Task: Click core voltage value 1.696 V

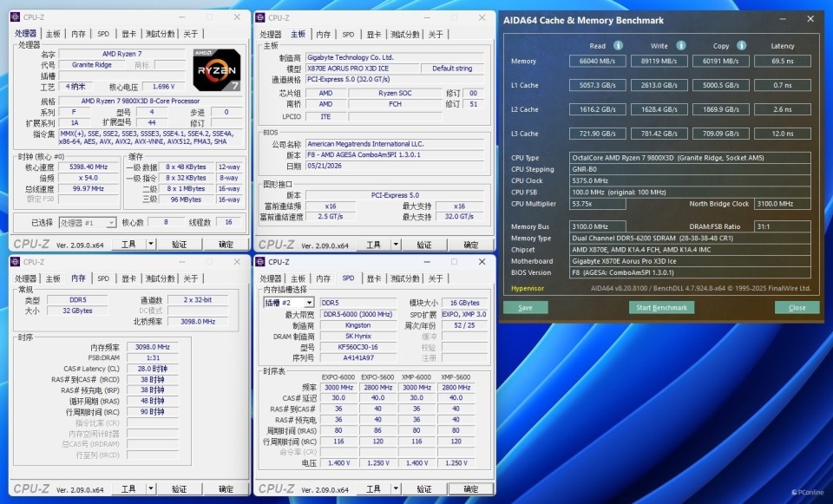Action: 163,87
